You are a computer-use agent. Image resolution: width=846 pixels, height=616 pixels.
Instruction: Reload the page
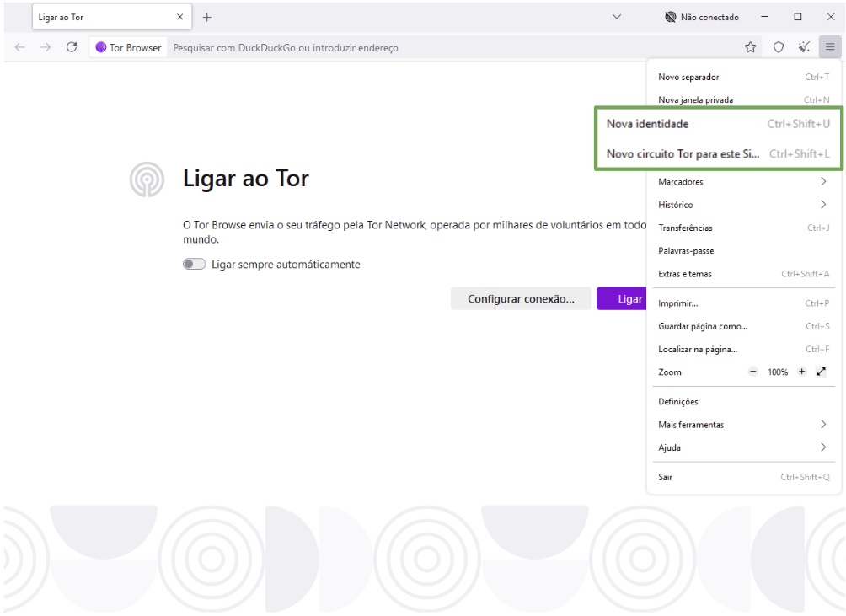click(x=72, y=47)
